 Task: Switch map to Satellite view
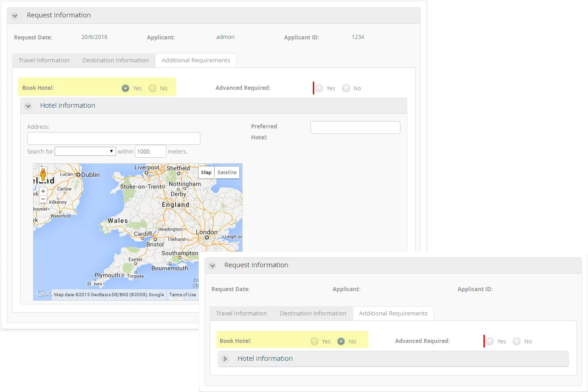[x=227, y=172]
